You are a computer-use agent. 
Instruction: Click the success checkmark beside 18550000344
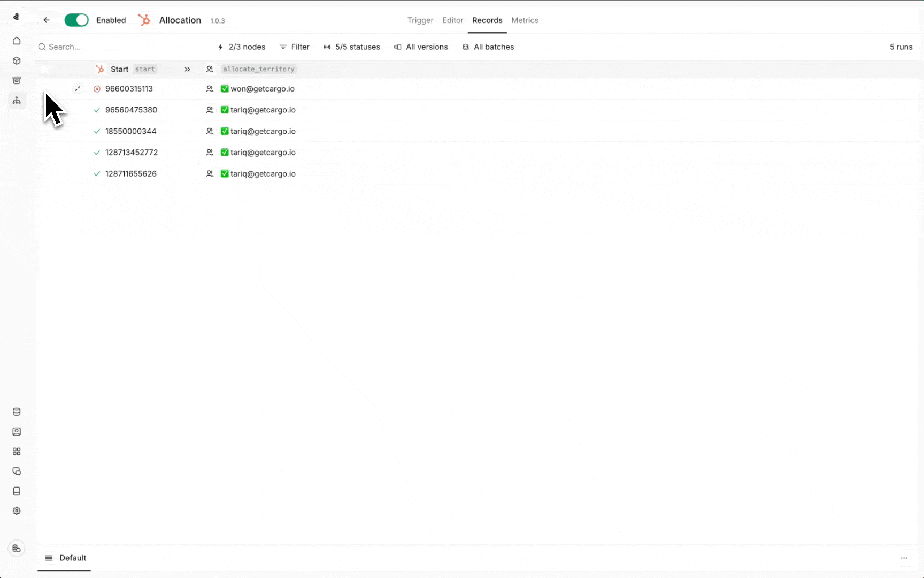97,131
